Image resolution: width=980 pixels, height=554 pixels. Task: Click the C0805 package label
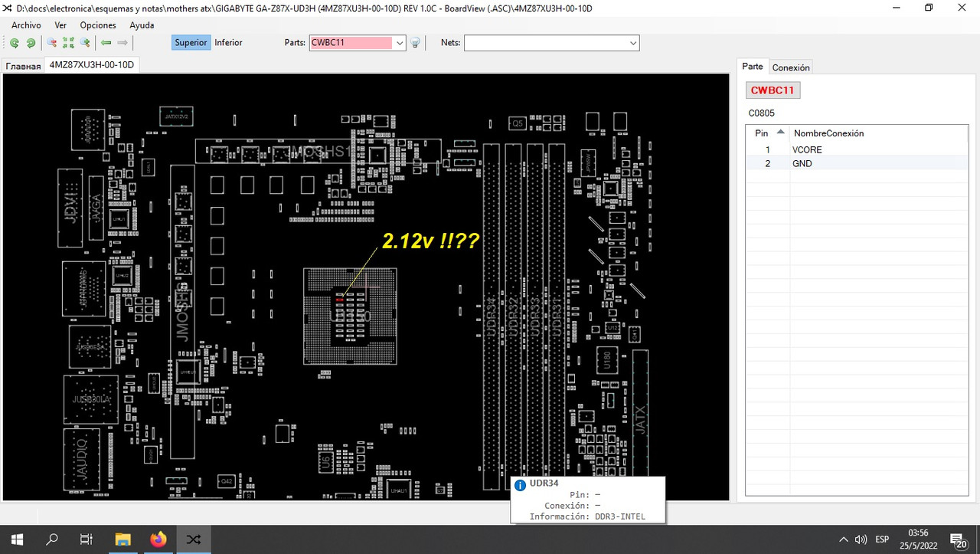[x=762, y=113]
